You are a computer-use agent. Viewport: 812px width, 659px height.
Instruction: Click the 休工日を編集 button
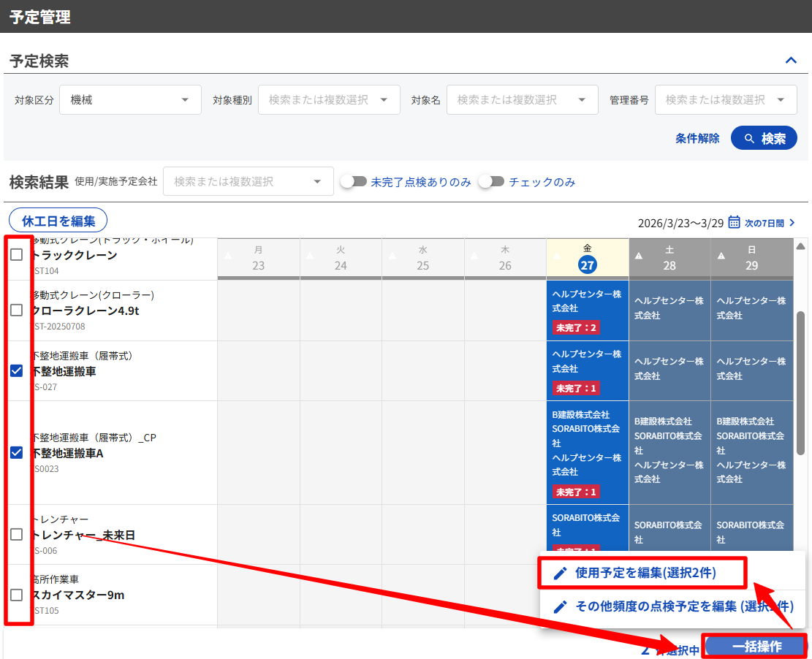[58, 220]
